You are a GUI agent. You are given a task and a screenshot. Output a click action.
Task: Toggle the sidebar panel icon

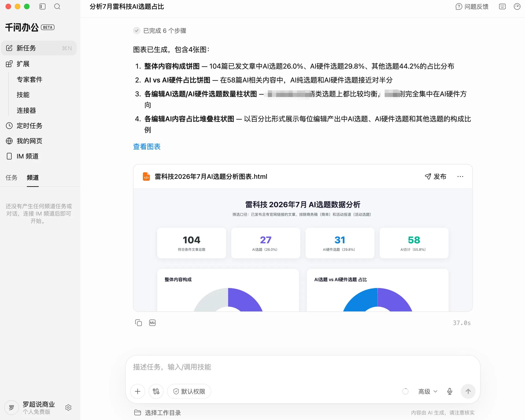coord(42,6)
